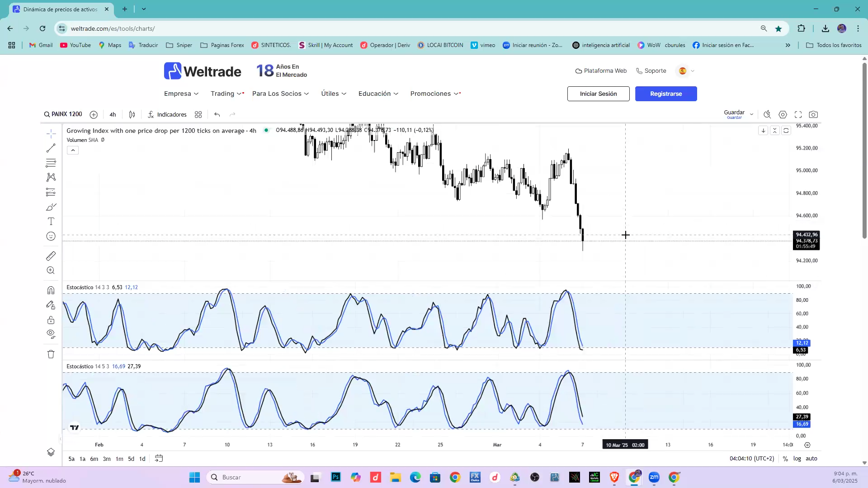Expand the Empresa dropdown menu
The image size is (868, 488).
(181, 94)
